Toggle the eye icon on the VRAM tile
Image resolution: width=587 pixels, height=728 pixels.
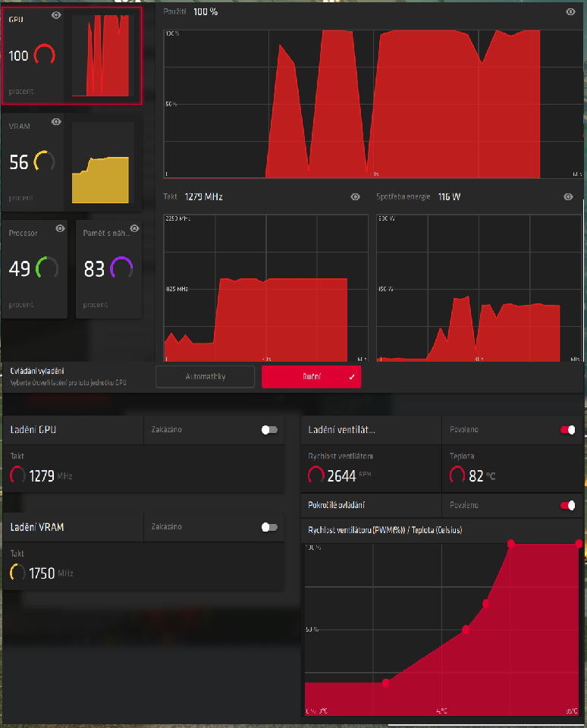[56, 122]
